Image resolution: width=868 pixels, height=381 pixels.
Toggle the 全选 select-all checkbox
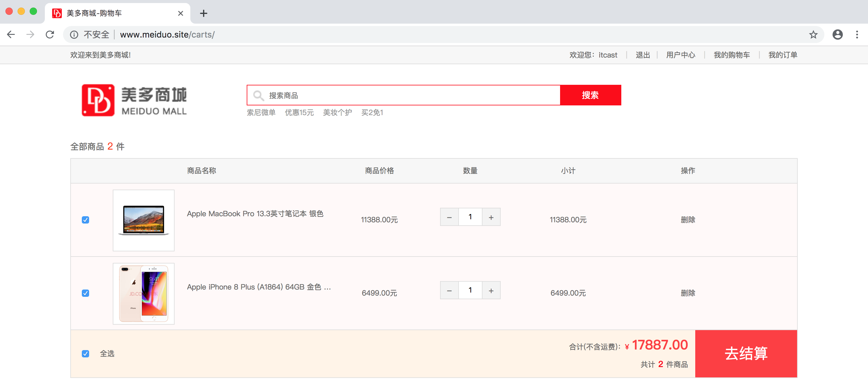click(85, 354)
